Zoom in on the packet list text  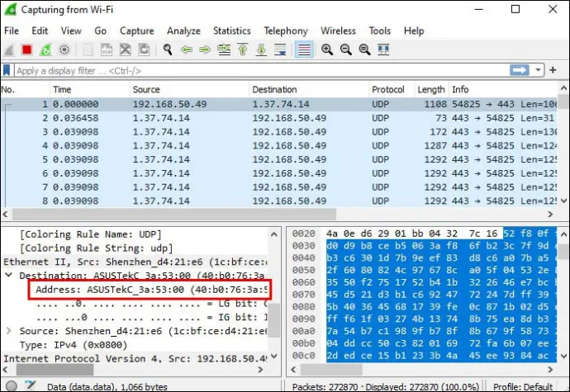coord(327,50)
